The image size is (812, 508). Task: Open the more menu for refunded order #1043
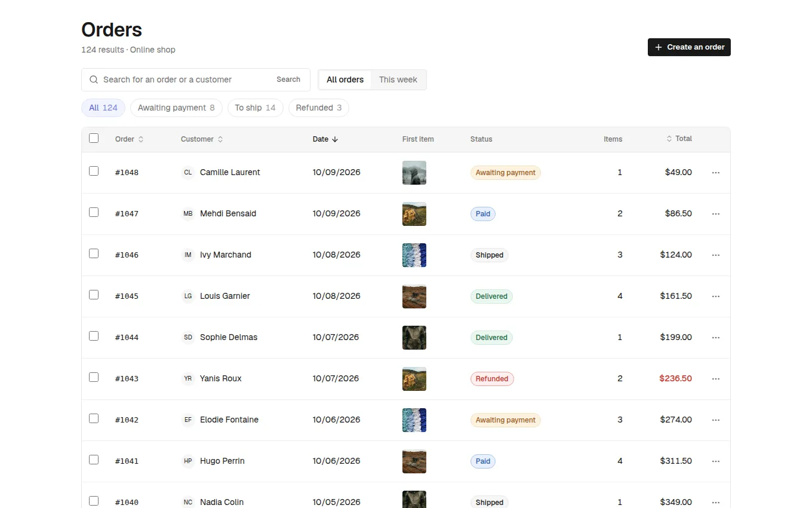[x=716, y=379]
